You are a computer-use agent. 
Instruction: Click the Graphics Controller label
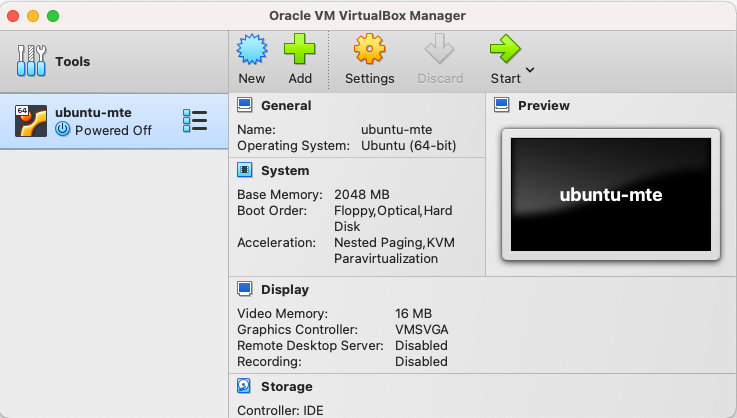(x=297, y=330)
